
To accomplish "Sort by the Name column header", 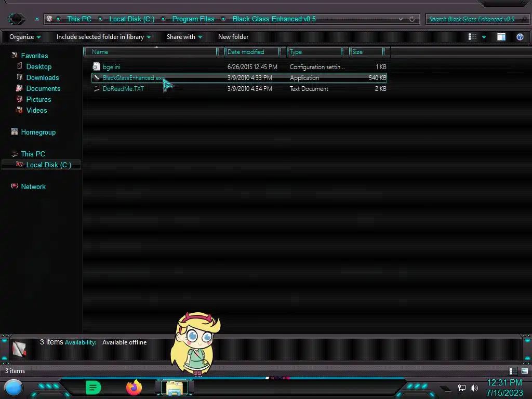I will pyautogui.click(x=150, y=51).
